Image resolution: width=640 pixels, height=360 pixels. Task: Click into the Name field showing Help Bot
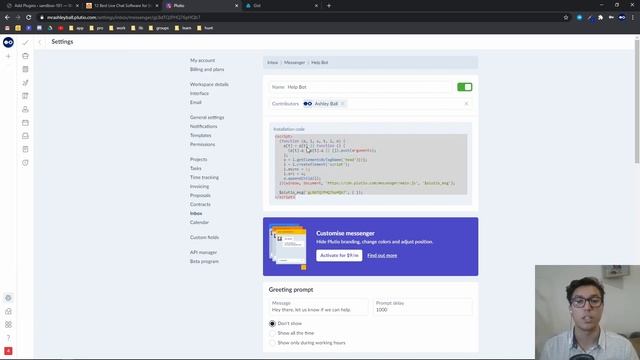click(361, 87)
